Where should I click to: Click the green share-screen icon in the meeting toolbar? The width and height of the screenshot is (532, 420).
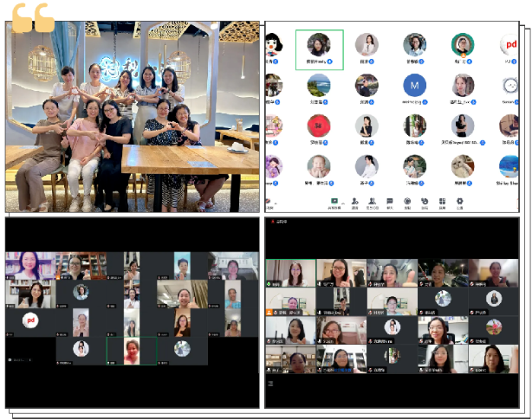pyautogui.click(x=334, y=201)
